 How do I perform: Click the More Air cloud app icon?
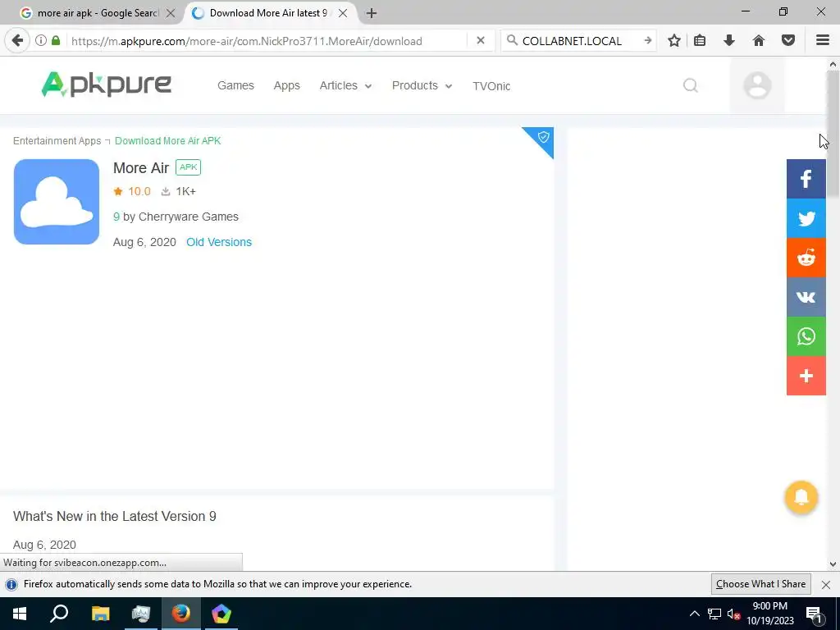57,202
